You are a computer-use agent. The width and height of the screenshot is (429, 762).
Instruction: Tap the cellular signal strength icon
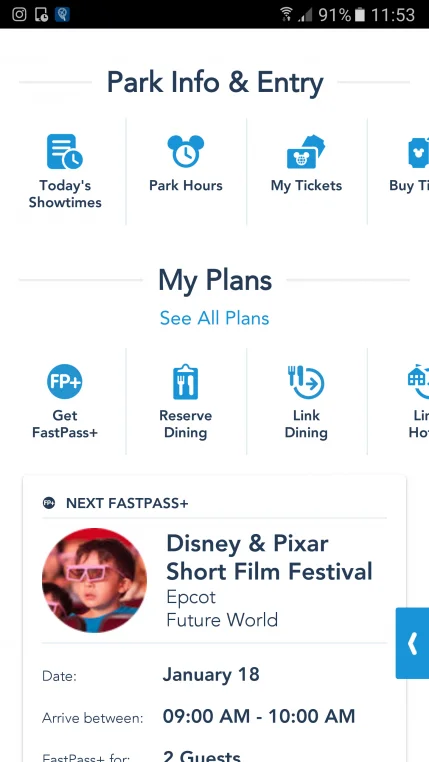pos(305,15)
